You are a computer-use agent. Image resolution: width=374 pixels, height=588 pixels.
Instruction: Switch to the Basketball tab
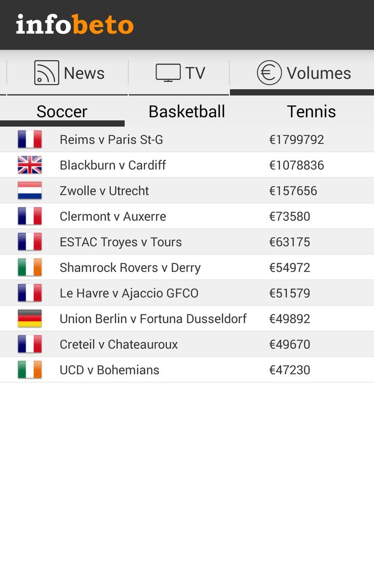[x=187, y=112]
